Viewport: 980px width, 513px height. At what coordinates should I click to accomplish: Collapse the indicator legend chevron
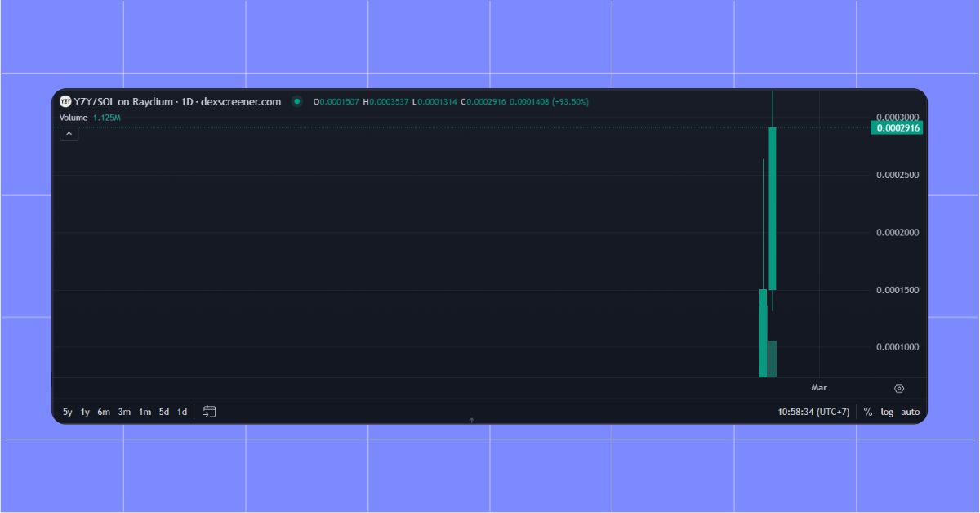[x=69, y=133]
